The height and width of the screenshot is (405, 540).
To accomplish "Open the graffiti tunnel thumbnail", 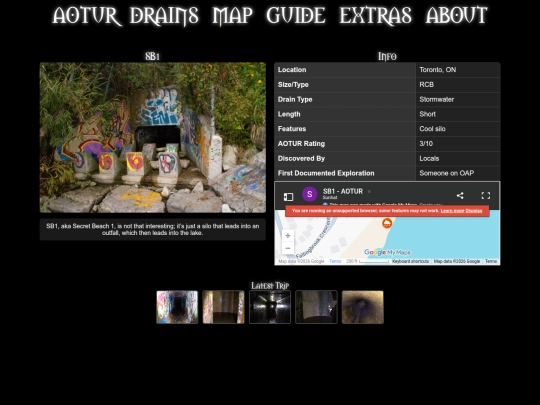I will 177,307.
